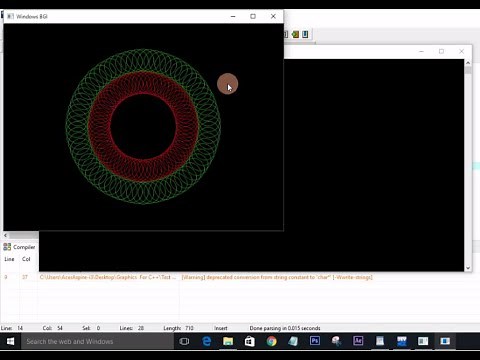Click the Line column header in the compiler list
Screen dimensions: 480x360
9,259
